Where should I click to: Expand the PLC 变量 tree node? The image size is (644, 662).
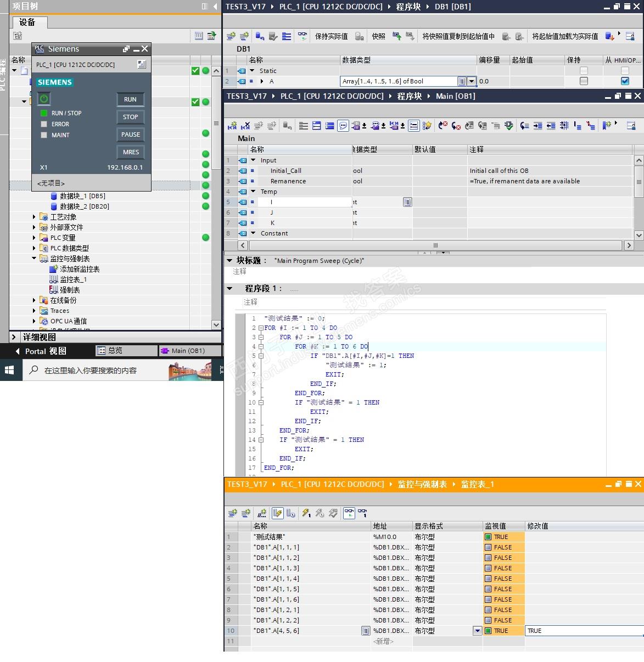(x=34, y=238)
